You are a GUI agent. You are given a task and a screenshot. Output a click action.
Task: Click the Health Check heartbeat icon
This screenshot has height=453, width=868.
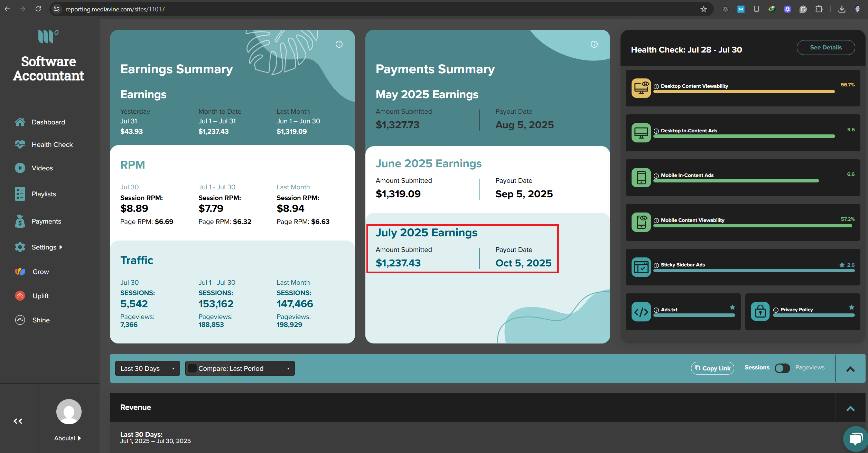click(x=20, y=144)
